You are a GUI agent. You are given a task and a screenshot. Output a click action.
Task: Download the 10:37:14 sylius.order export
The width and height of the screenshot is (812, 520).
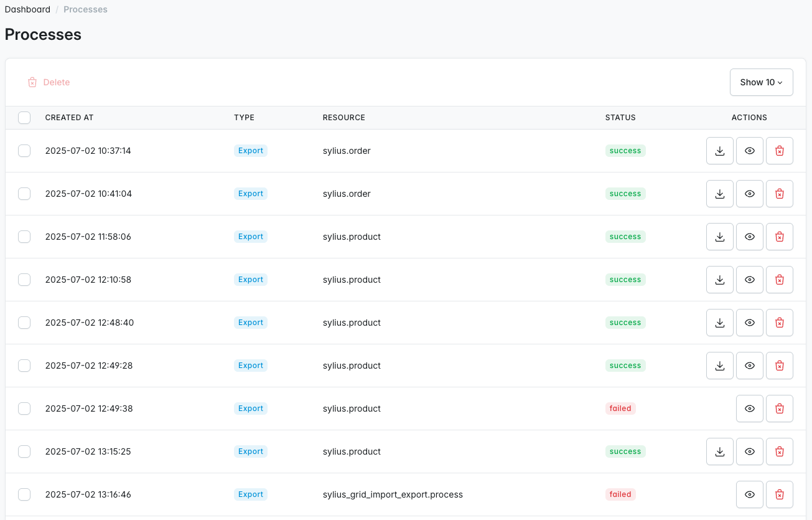(x=720, y=151)
